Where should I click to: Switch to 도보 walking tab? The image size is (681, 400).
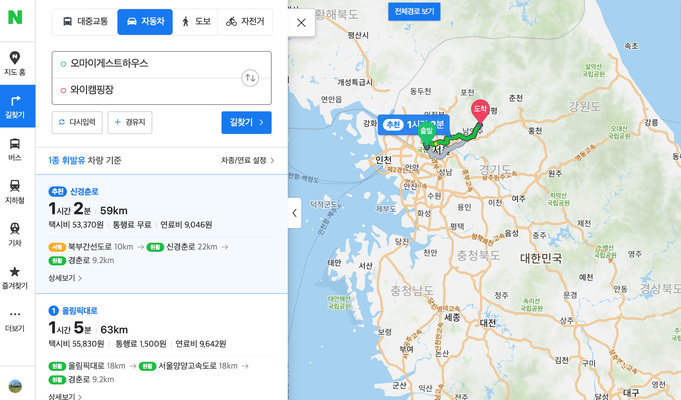pos(195,21)
